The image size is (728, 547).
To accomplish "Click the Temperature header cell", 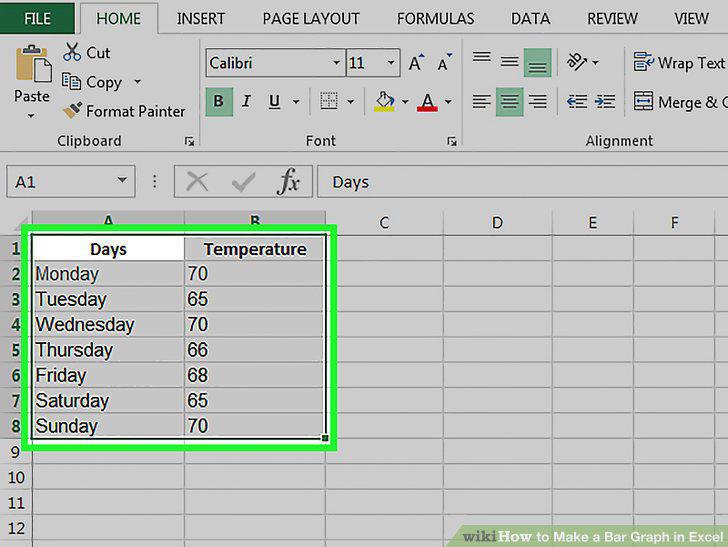I will click(254, 249).
